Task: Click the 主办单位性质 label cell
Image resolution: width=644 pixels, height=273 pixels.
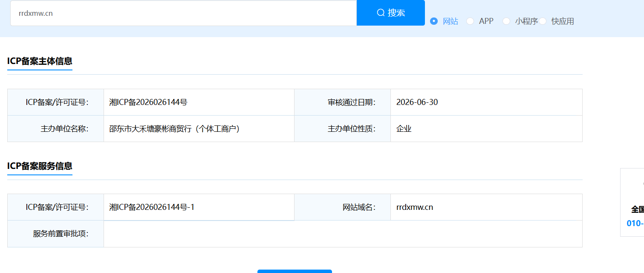Action: point(342,128)
